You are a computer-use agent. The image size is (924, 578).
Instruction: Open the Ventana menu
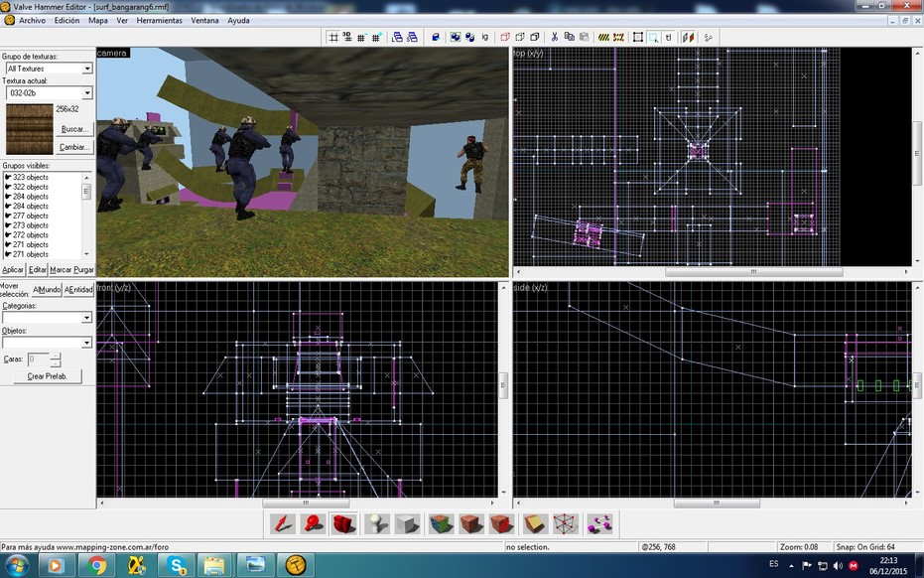204,20
